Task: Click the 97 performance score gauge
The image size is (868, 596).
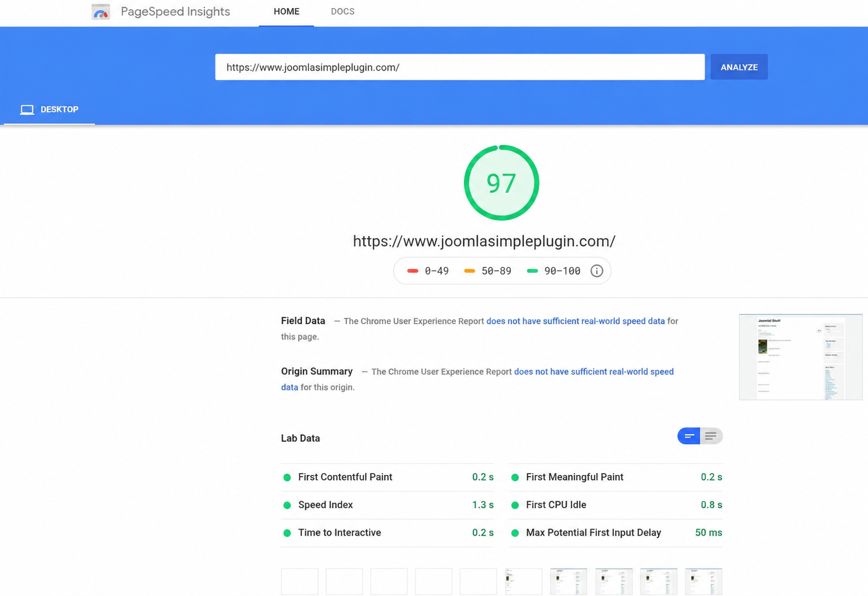Action: coord(502,182)
